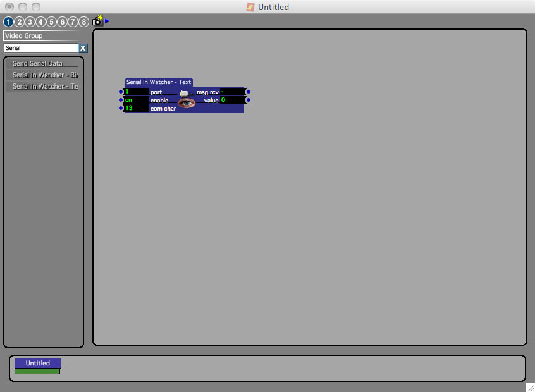Click the serial plug icon in the actor
Viewport: 535px width, 392px height.
(x=185, y=93)
